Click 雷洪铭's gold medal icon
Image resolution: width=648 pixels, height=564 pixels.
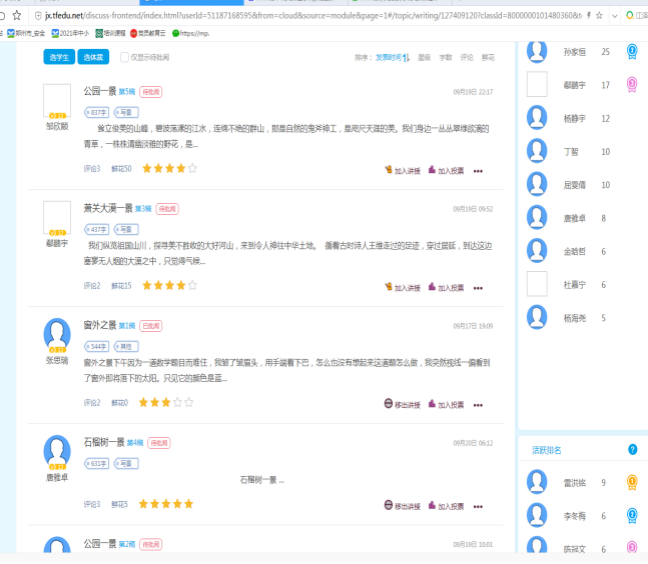(x=632, y=483)
